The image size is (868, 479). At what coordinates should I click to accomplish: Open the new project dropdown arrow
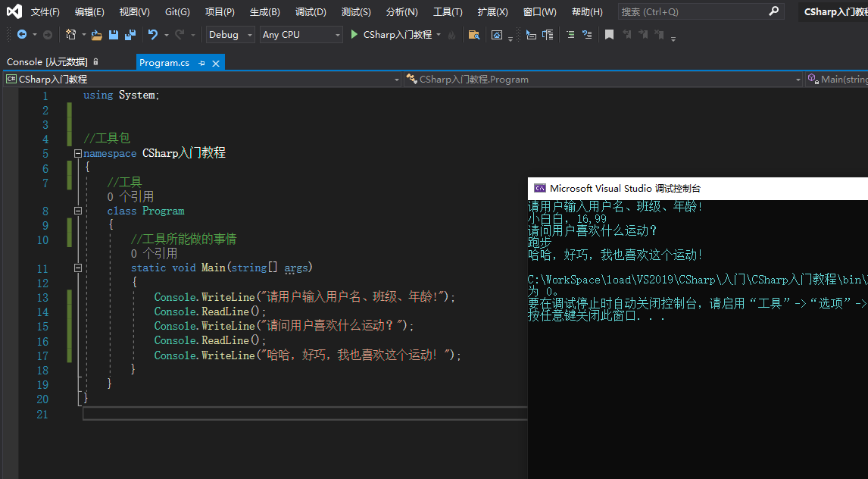click(x=83, y=35)
